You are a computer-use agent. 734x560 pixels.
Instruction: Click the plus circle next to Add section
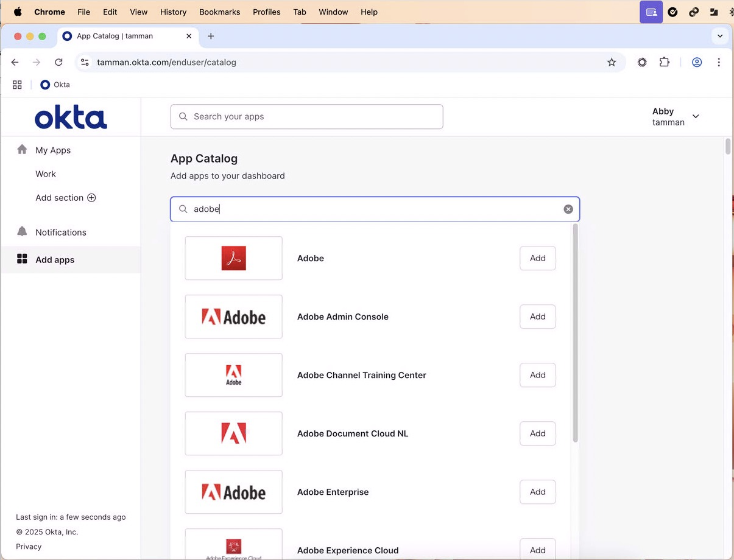[x=91, y=198]
